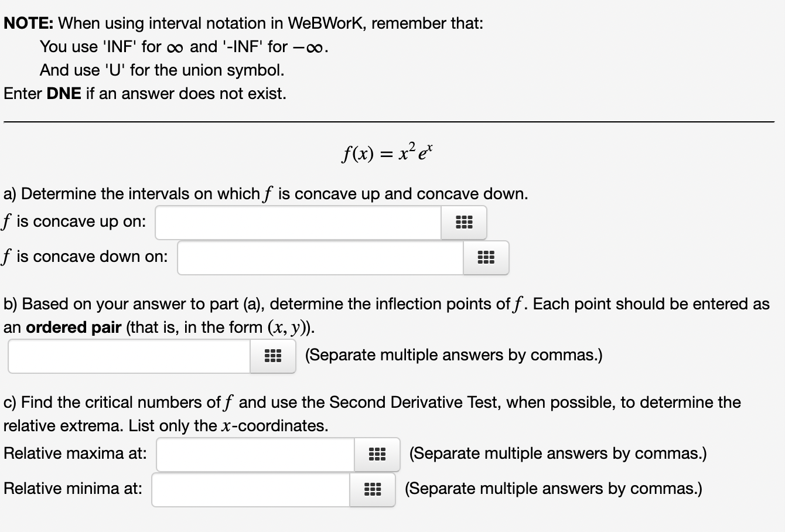
Task: Open equation palette next to concave down input
Action: (486, 258)
